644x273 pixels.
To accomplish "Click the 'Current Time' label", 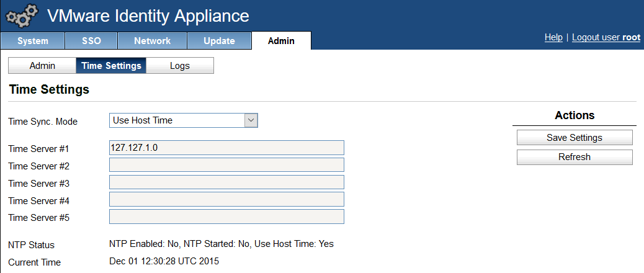I will point(35,262).
